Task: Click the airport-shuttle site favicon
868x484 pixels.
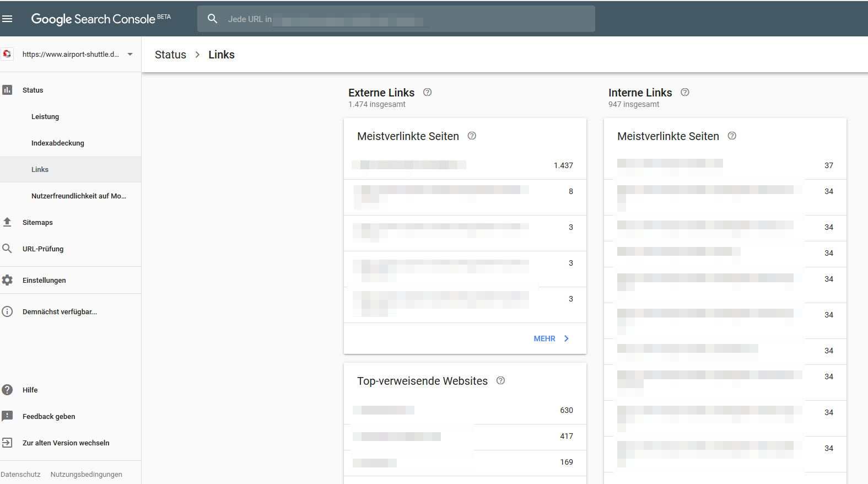Action: click(x=7, y=54)
